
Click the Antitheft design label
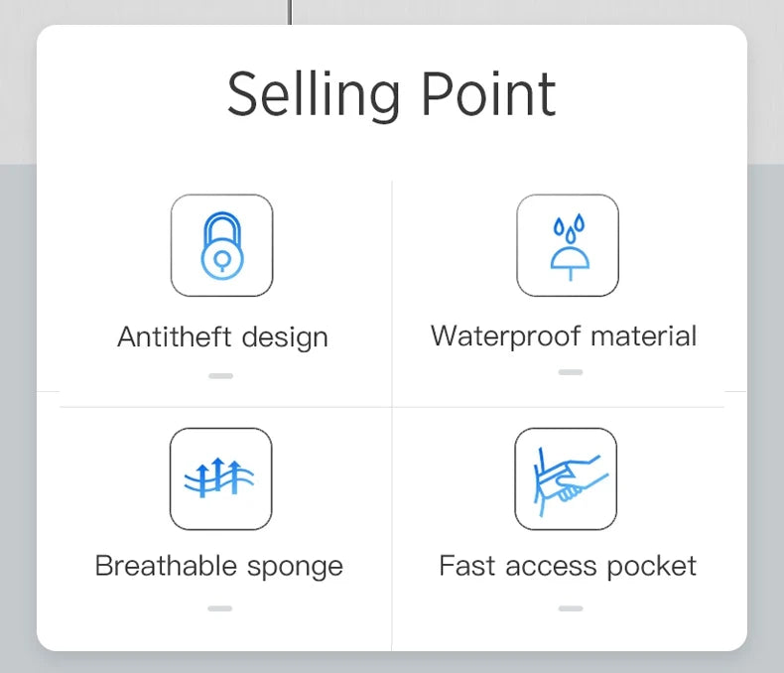[x=222, y=337]
